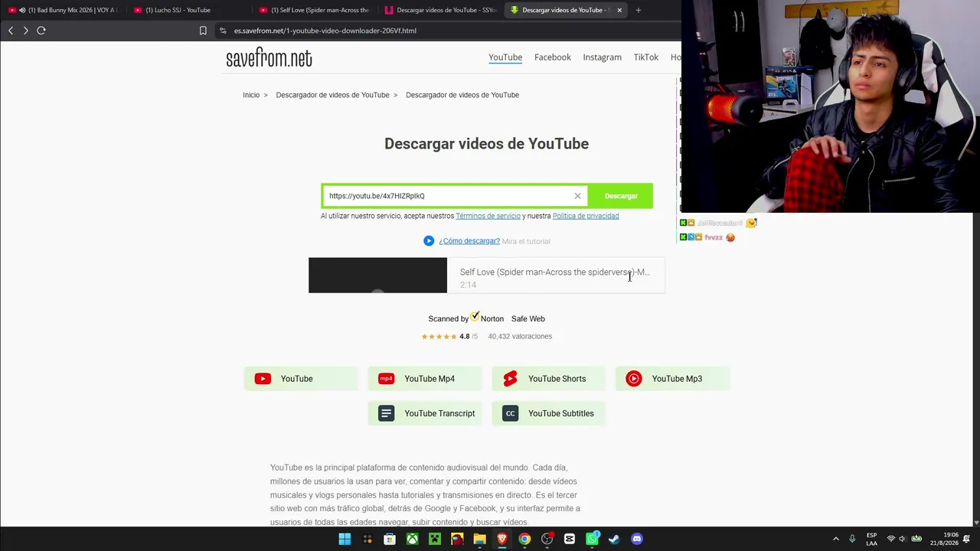The width and height of the screenshot is (980, 551).
Task: Click the YouTube Subtitles CC icon
Action: pos(511,413)
